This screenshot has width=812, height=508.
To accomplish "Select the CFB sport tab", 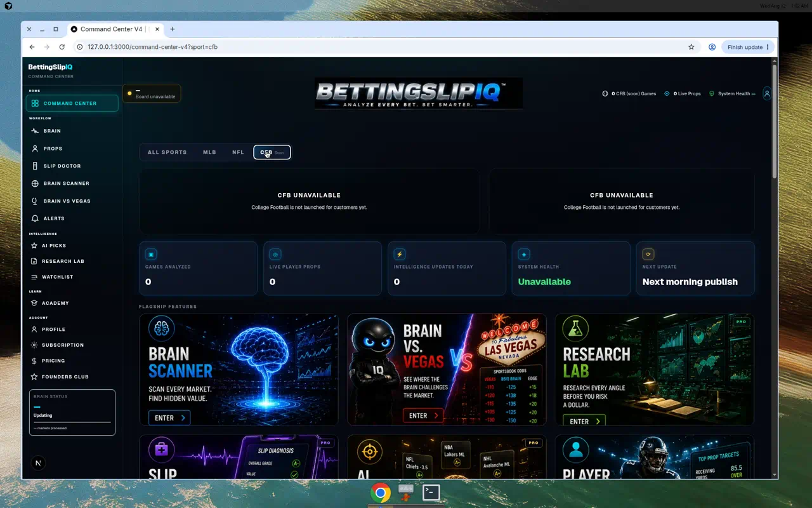I will [x=272, y=152].
